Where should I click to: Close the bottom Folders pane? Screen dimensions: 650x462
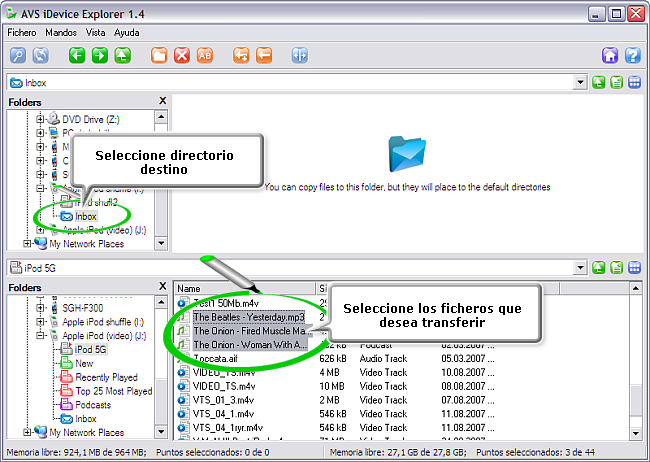click(162, 286)
